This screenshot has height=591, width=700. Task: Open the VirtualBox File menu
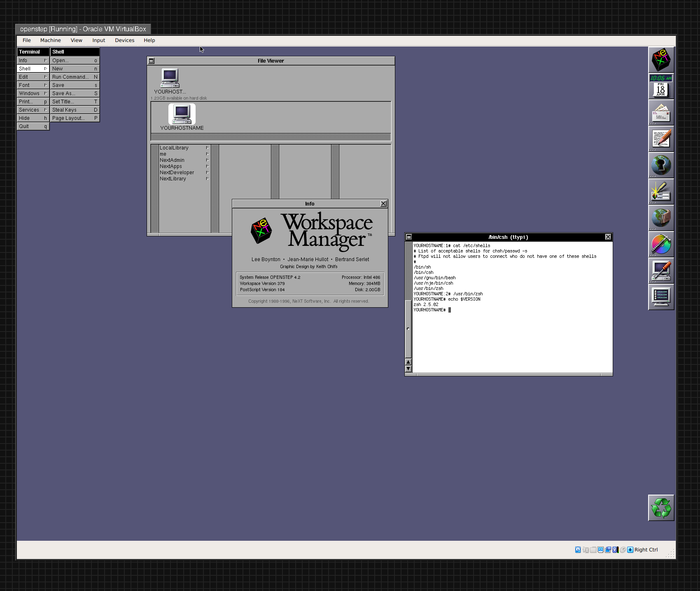(x=27, y=40)
